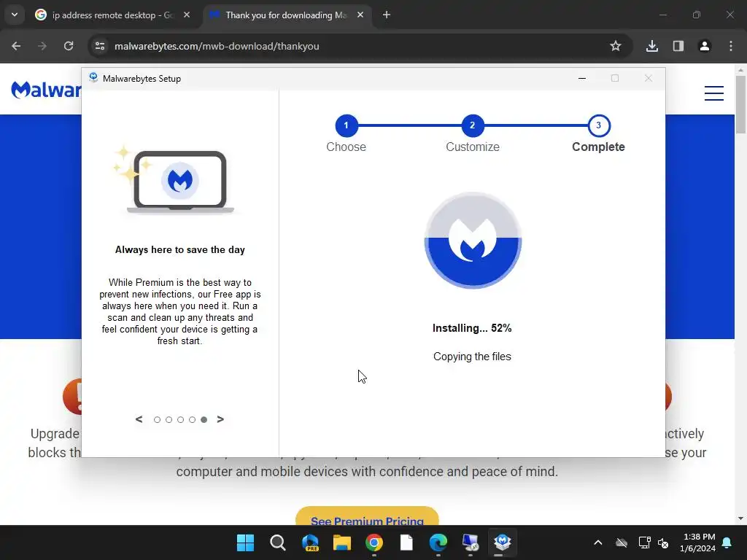
Task: Click Malwarebytes website logo
Action: point(46,90)
